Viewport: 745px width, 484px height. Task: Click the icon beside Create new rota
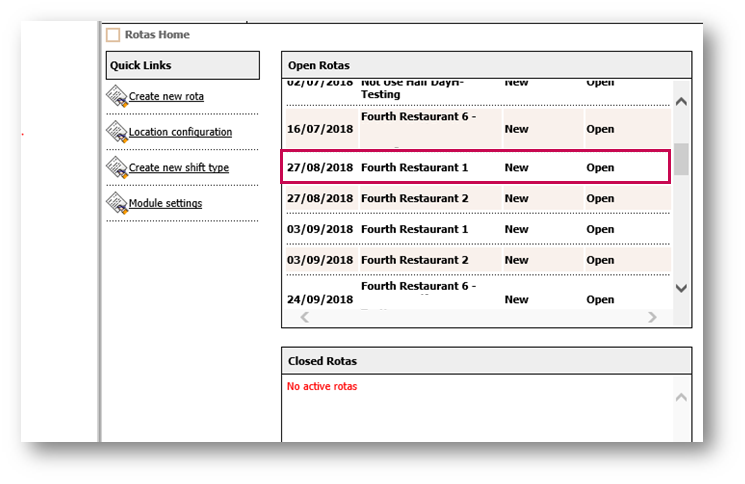117,97
